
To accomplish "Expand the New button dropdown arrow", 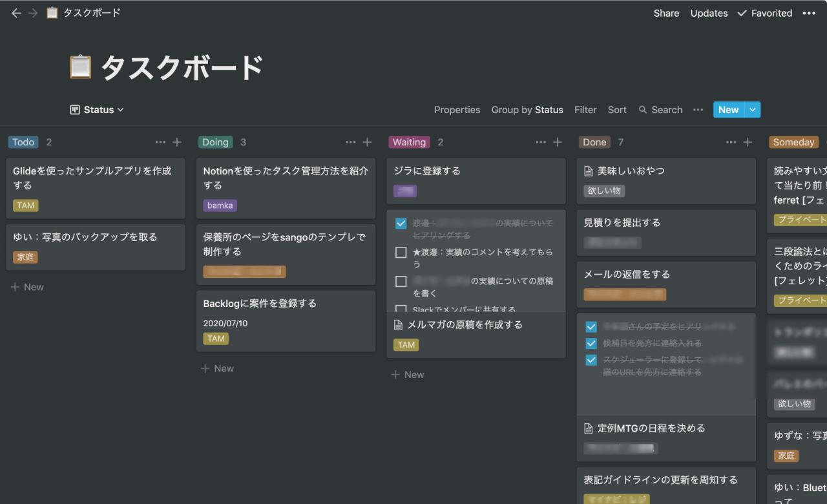I will [x=753, y=110].
